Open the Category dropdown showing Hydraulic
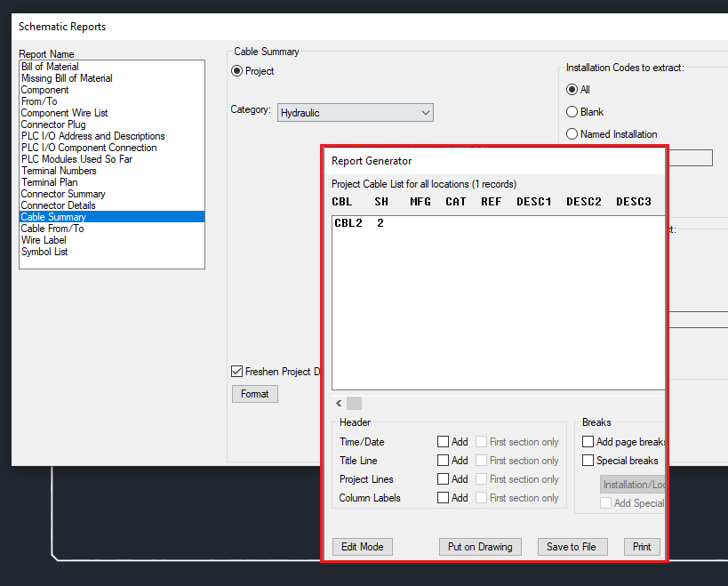728x586 pixels. coord(356,113)
